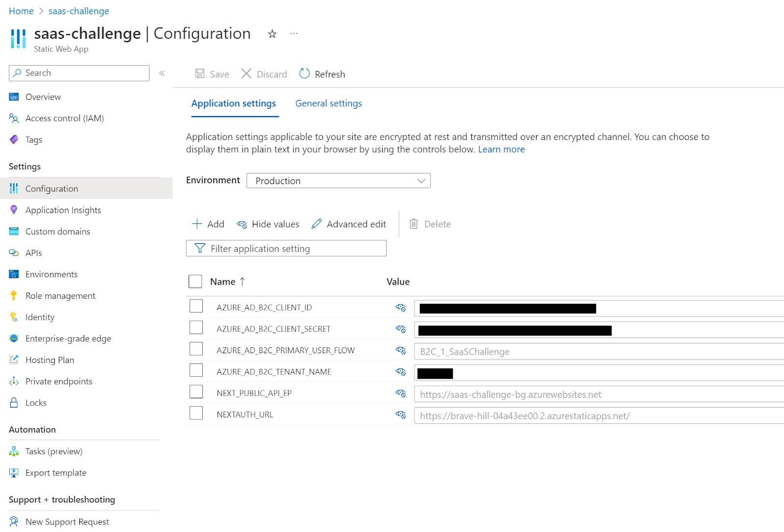Screen dimensions: 784x532
Task: Click the Discard button
Action: 264,74
